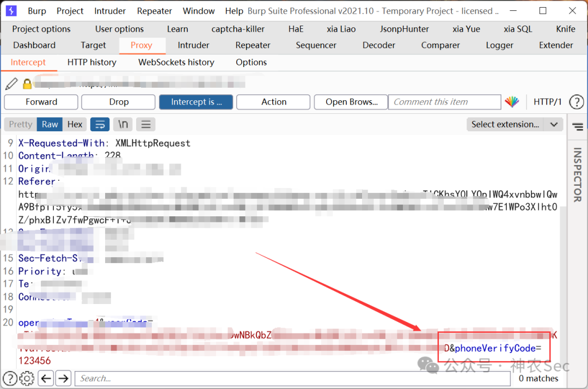Open the xia Yue tab
This screenshot has width=588, height=389.
tap(466, 29)
